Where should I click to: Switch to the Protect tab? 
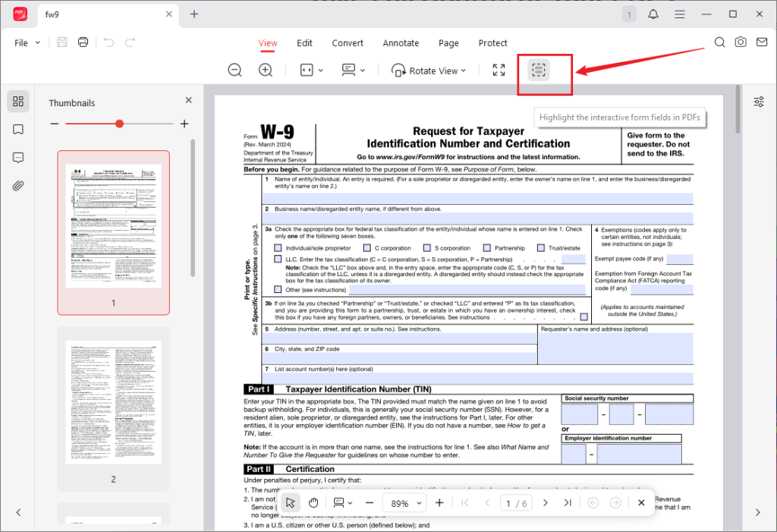pyautogui.click(x=492, y=43)
